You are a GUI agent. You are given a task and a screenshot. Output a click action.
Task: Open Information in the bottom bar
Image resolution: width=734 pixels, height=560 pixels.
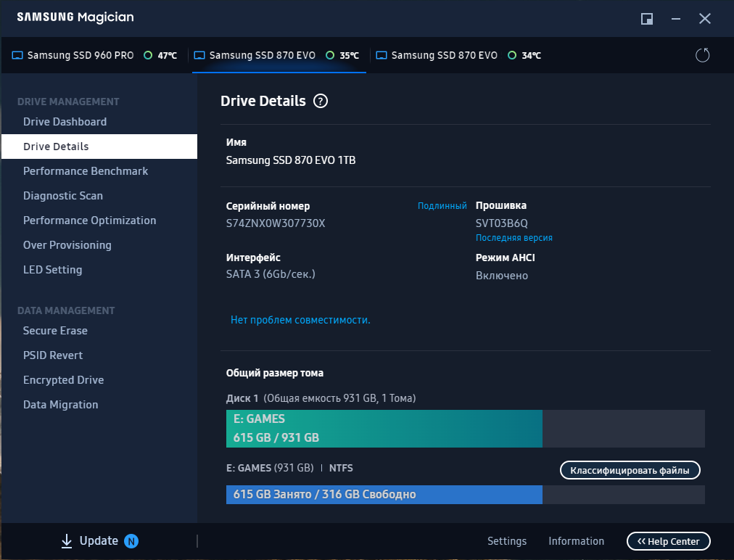(x=576, y=541)
